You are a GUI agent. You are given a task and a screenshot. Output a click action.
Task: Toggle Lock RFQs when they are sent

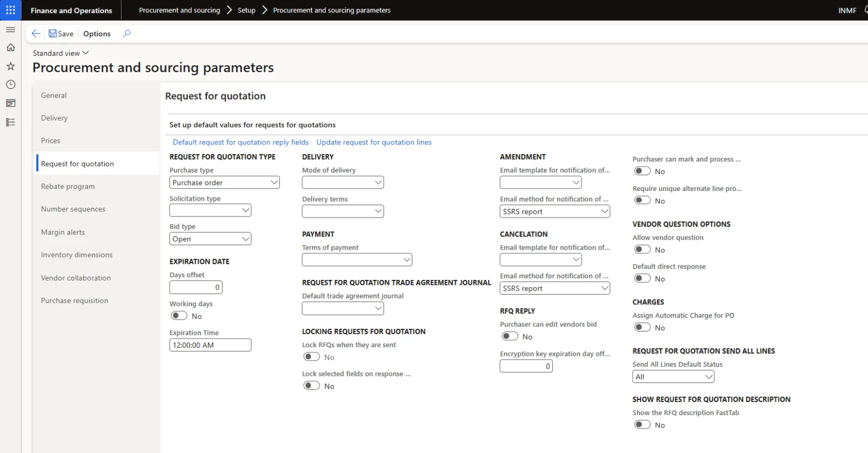pyautogui.click(x=311, y=357)
